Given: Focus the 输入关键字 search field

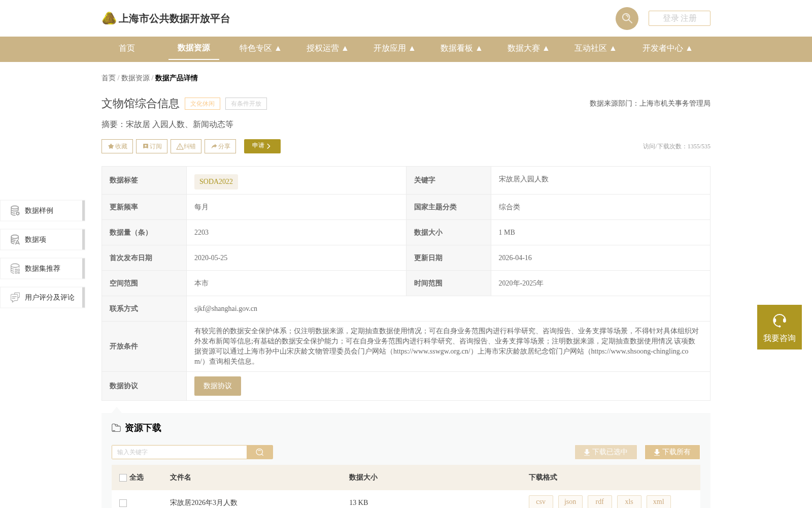Looking at the screenshot, I should (179, 452).
